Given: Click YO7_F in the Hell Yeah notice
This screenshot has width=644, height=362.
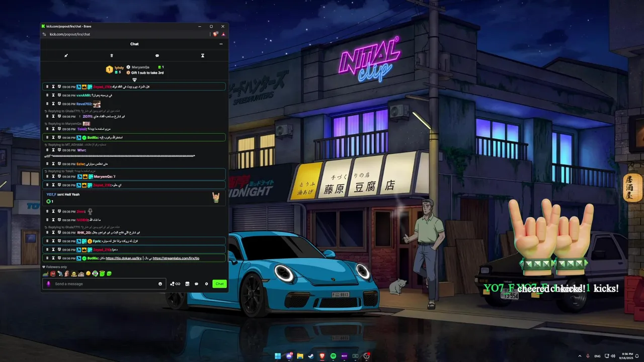Looking at the screenshot, I should click(51, 194).
